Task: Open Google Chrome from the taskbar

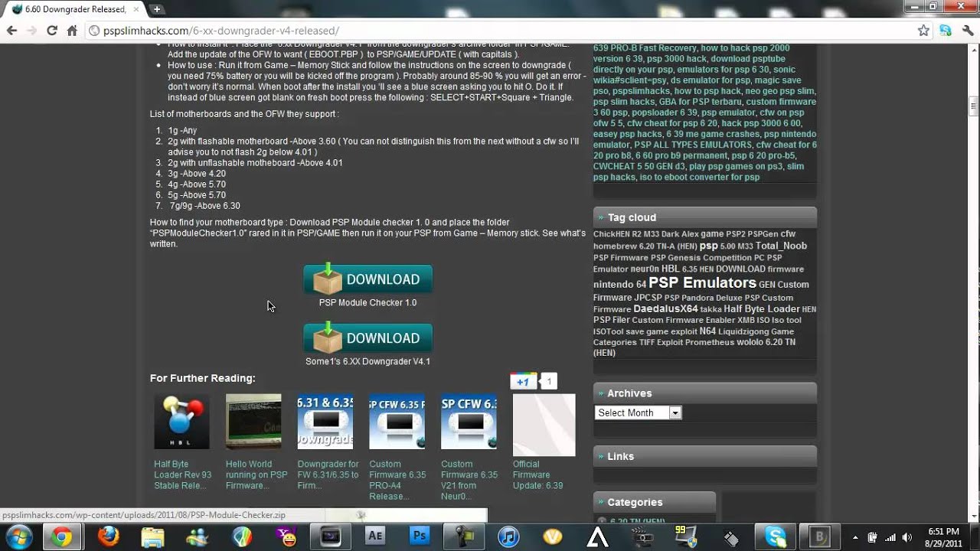Action: (62, 537)
